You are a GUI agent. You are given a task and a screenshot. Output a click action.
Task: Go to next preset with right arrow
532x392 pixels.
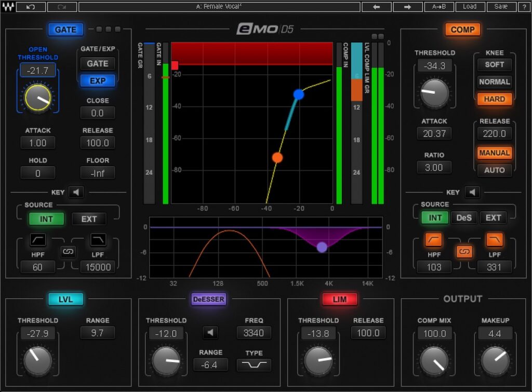click(407, 6)
